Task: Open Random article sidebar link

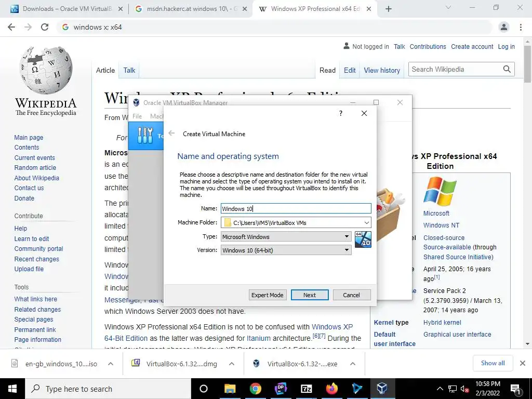Action: click(x=35, y=168)
